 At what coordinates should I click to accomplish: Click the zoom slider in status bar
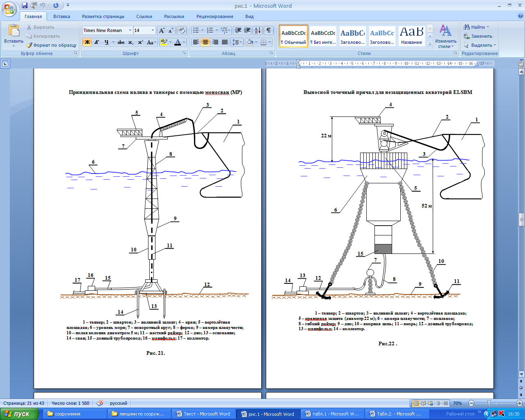tap(488, 403)
